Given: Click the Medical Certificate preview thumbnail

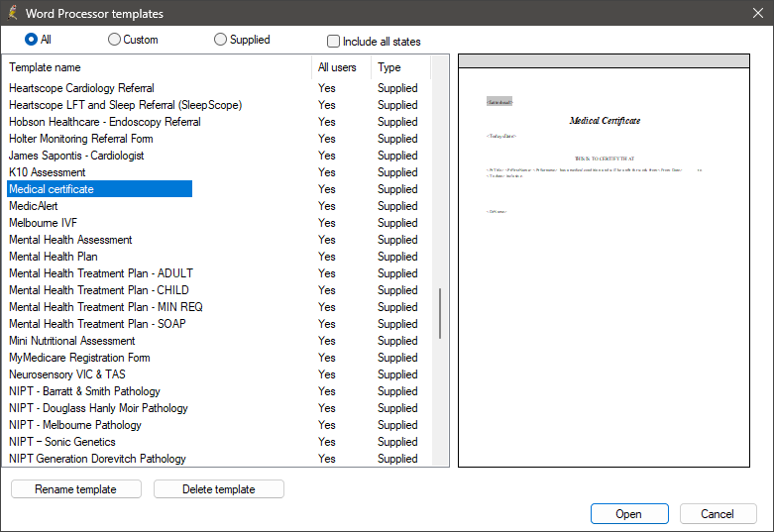Looking at the screenshot, I should tap(604, 261).
